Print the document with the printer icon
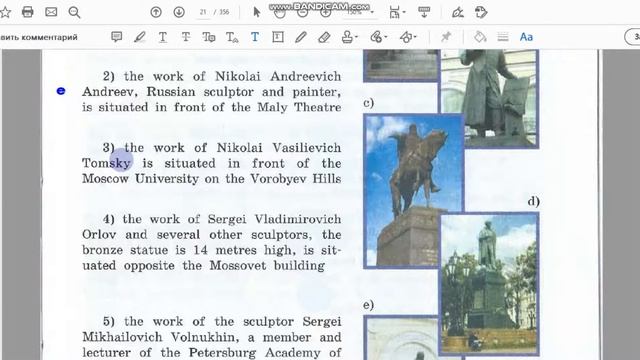The image size is (640, 360). pos(28,12)
